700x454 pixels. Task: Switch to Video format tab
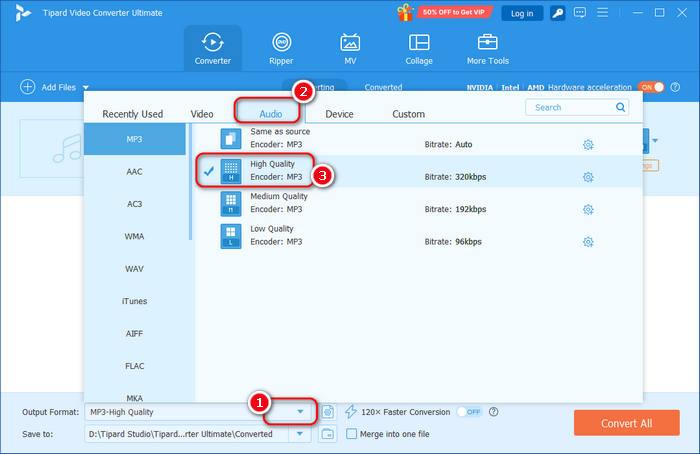[202, 114]
